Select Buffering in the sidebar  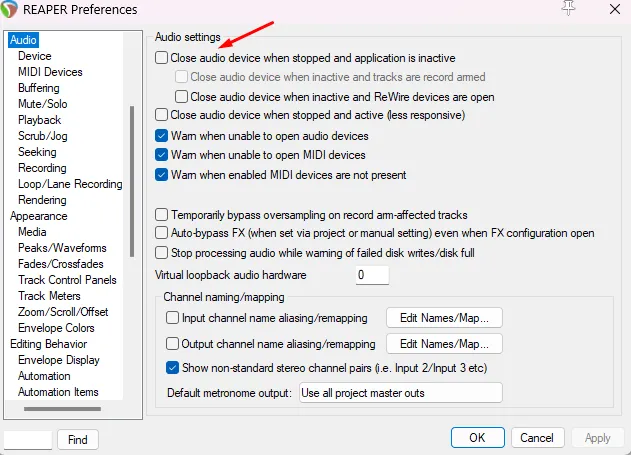pos(39,88)
